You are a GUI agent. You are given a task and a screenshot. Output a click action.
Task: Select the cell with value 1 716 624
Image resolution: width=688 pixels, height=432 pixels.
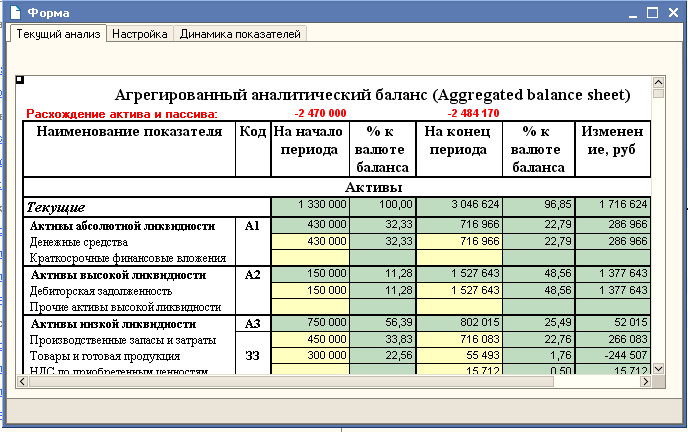coord(613,207)
